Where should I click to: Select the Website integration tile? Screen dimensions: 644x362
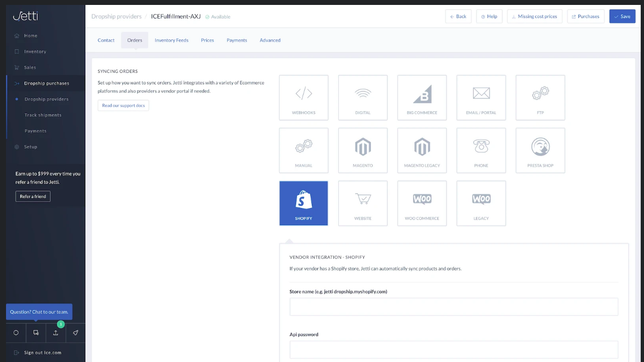363,203
